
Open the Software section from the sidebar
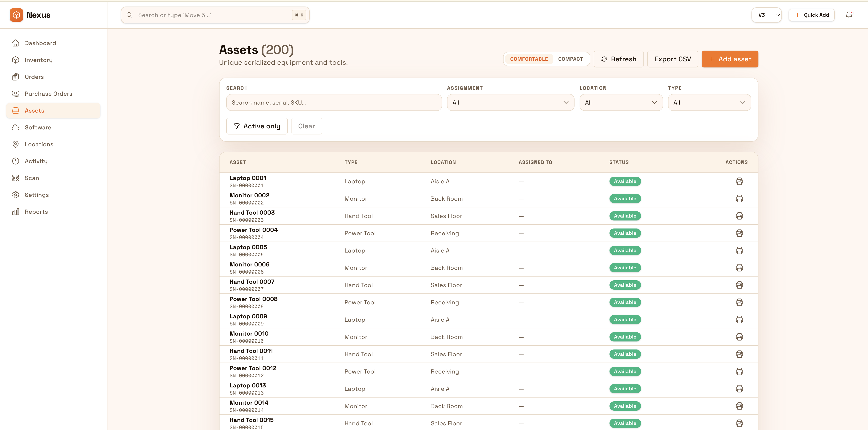tap(38, 127)
